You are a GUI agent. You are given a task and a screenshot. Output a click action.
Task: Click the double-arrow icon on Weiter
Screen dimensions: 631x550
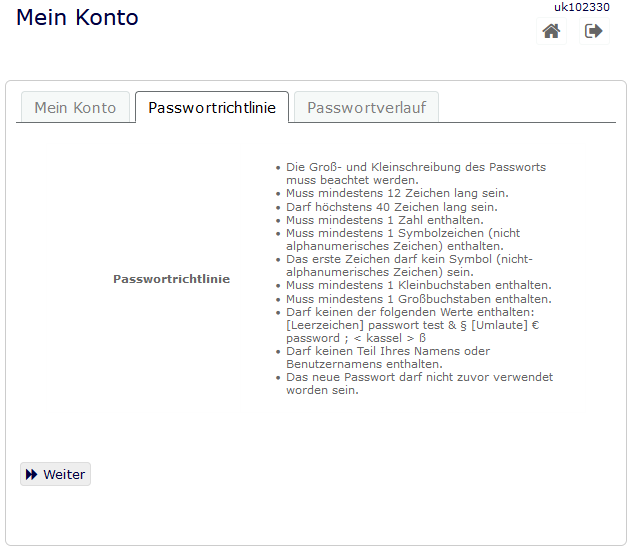click(x=32, y=475)
